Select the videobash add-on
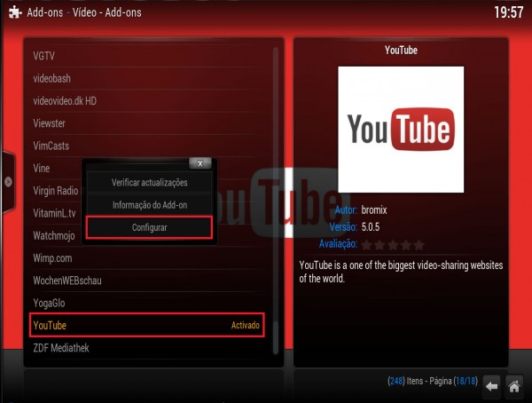This screenshot has width=532, height=403. [x=146, y=78]
